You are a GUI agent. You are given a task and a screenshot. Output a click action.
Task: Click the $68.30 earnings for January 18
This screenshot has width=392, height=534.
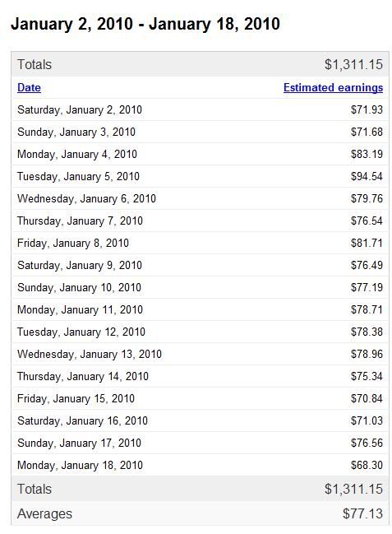367,465
